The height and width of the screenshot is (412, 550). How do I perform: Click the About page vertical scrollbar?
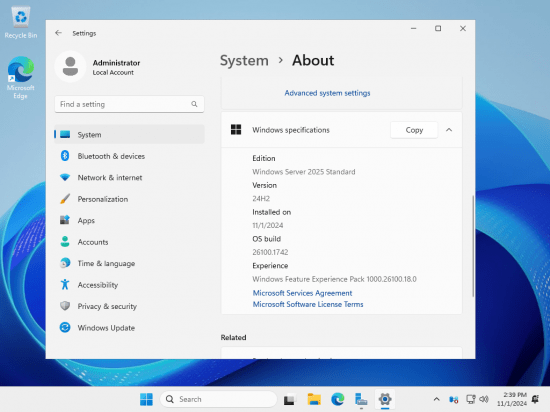[x=473, y=245]
